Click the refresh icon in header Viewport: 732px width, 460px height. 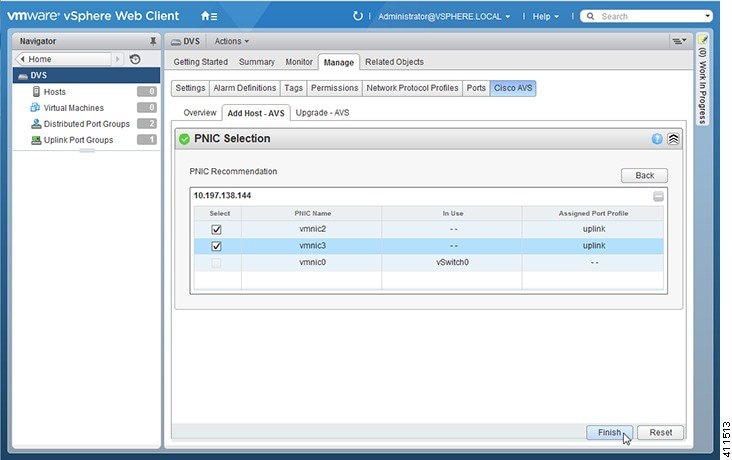[358, 16]
